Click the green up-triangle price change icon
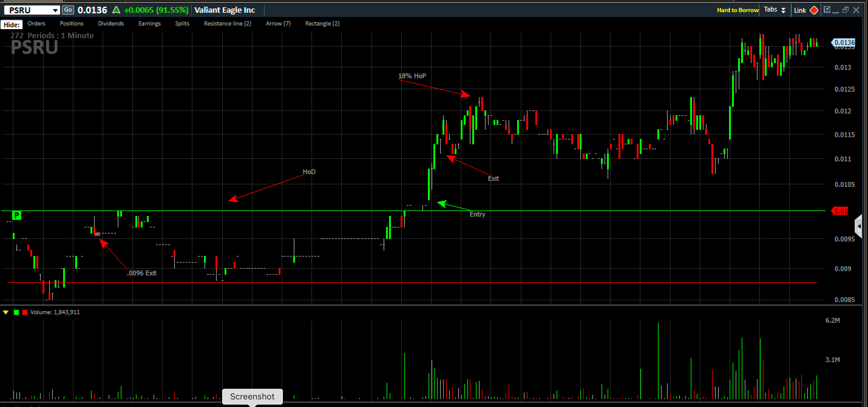Screen dimensions: 868x407 (116, 10)
